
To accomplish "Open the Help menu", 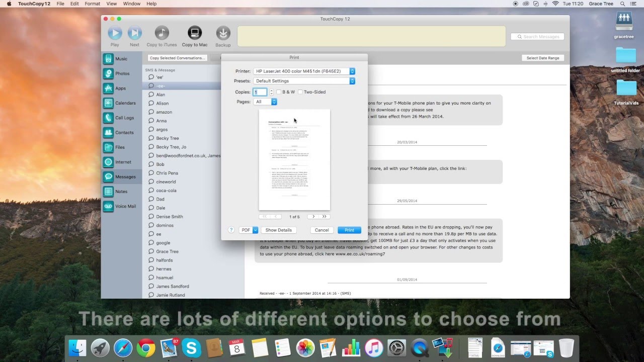I will point(151,4).
